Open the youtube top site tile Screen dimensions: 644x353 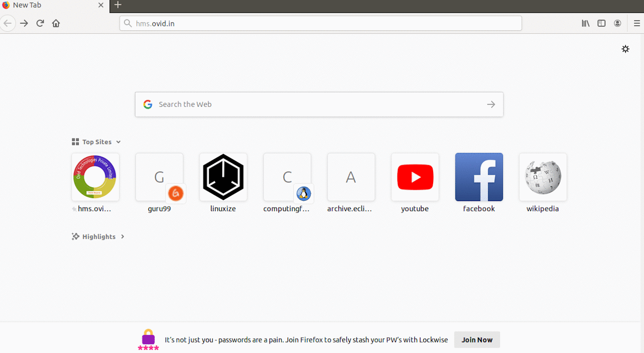click(x=415, y=177)
